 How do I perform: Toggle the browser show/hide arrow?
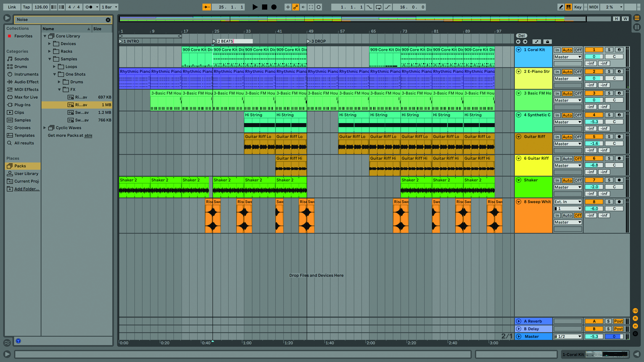click(7, 18)
